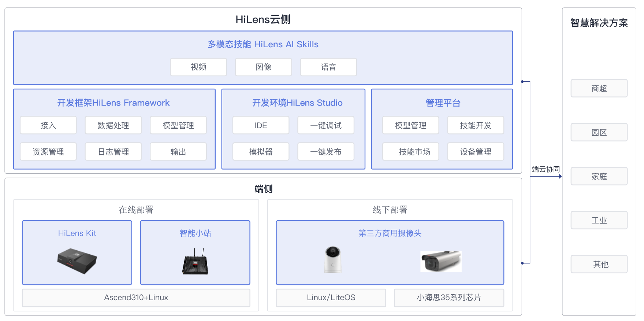Click the 端侧 title

263,189
